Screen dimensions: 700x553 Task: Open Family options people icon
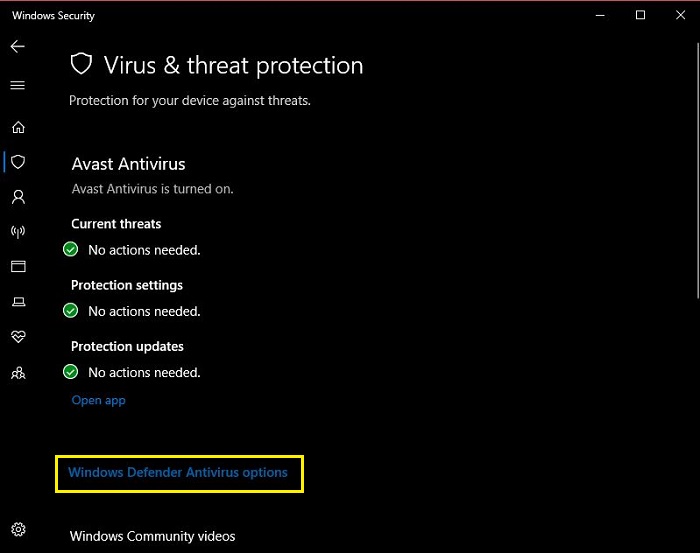(18, 373)
